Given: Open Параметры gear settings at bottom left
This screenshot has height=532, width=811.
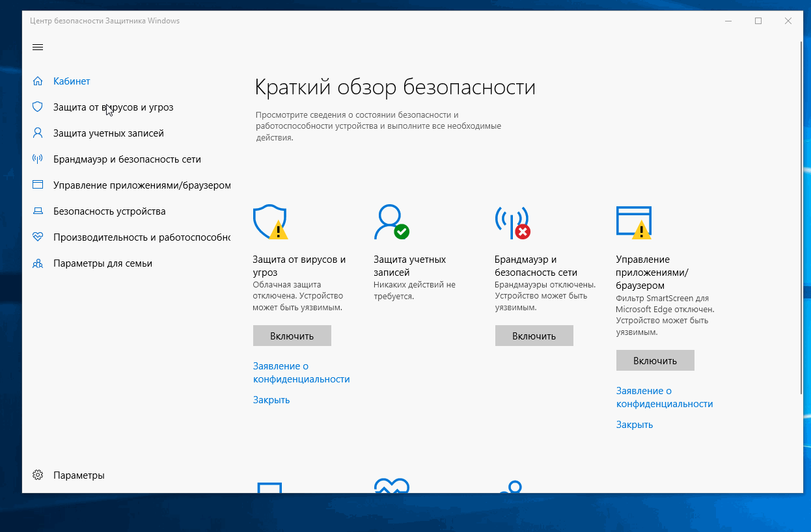Looking at the screenshot, I should (x=38, y=475).
